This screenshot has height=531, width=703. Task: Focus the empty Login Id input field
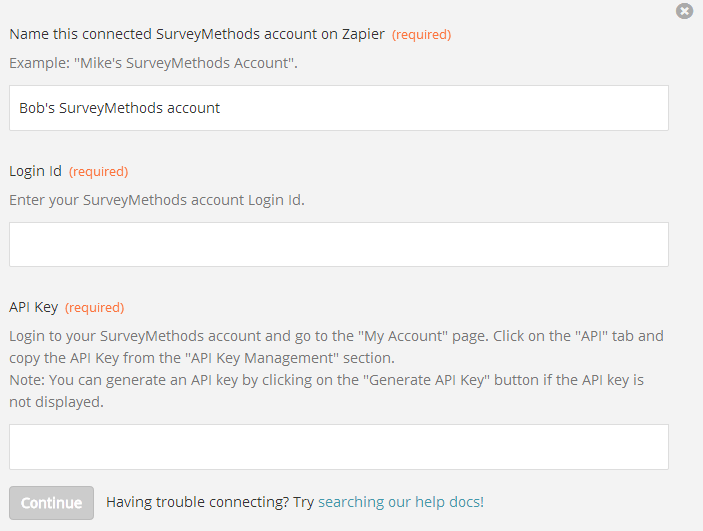pos(339,244)
